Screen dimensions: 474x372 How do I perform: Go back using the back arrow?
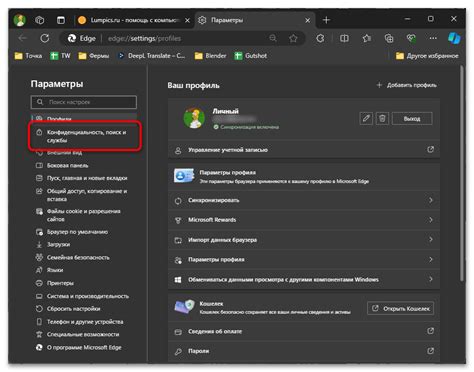pos(22,38)
